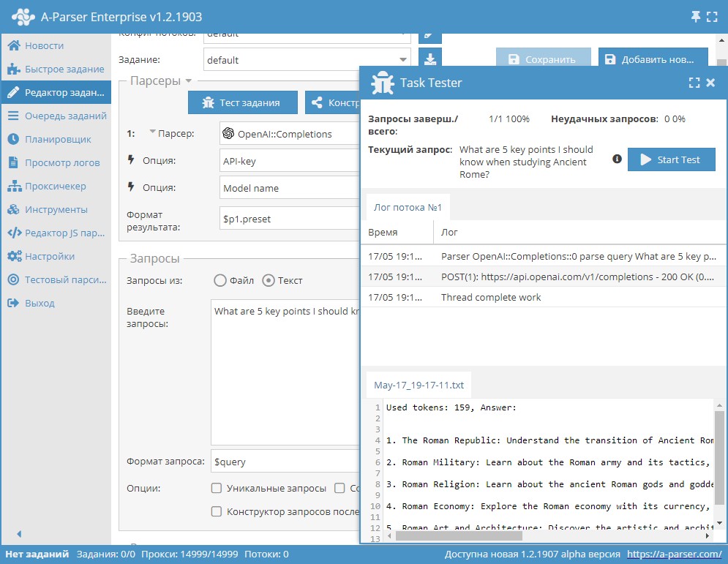Image resolution: width=728 pixels, height=564 pixels.
Task: Click the main page vertical scrollbar up arrow
Action: [x=721, y=40]
